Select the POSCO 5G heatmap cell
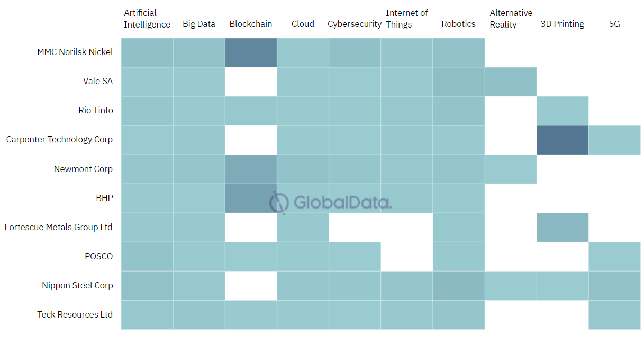644x343 pixels. (x=614, y=256)
